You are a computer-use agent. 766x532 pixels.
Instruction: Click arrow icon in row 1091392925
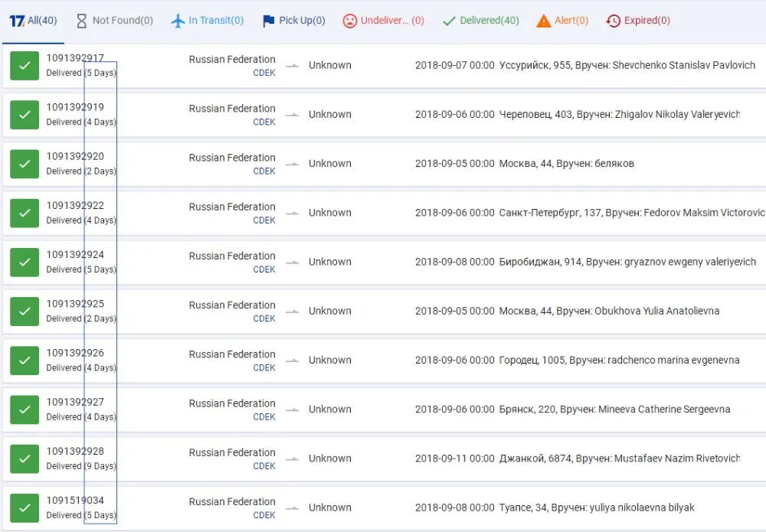click(x=293, y=312)
